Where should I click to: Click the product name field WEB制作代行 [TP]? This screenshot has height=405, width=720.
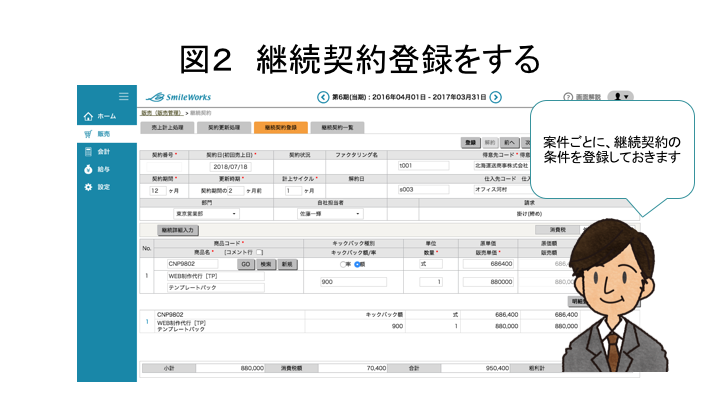point(215,276)
